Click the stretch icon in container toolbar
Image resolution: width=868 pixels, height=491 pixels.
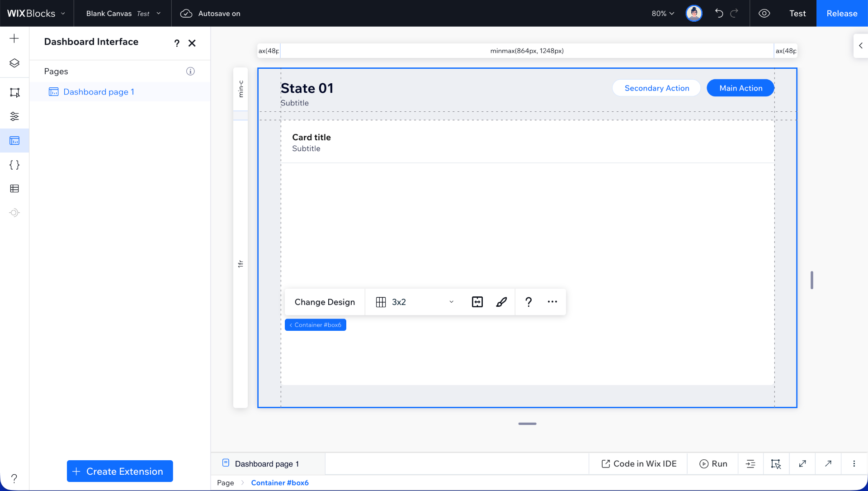point(477,302)
